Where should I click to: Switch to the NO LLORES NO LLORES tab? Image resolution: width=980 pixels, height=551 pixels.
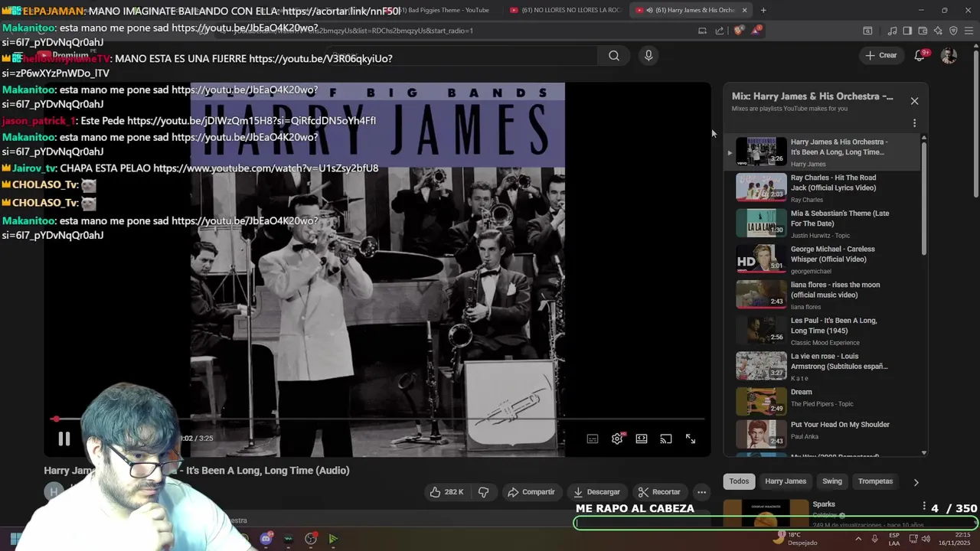(x=566, y=10)
